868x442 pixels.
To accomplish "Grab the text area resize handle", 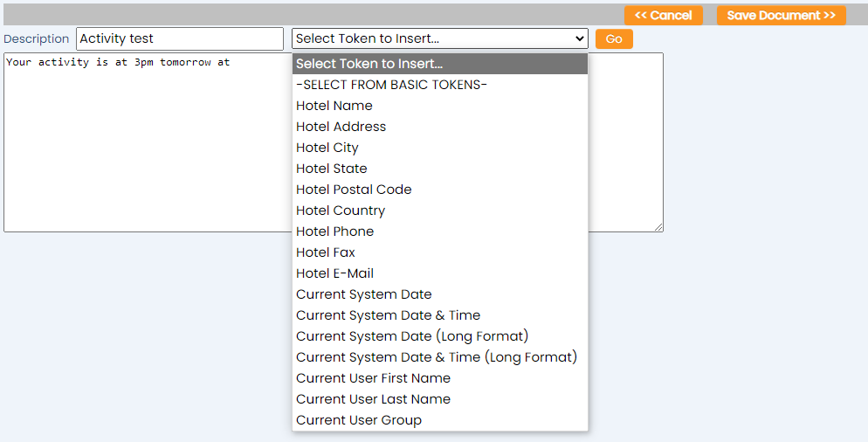I will [658, 227].
